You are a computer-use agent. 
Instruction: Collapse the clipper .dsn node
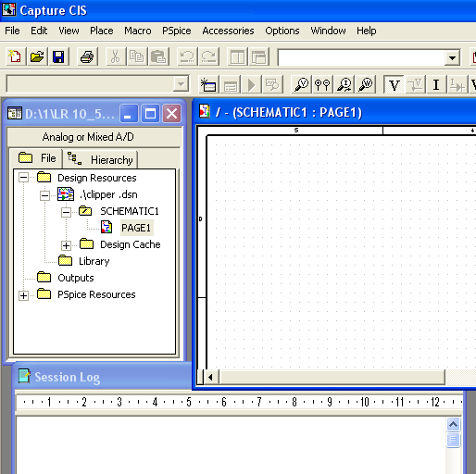coord(44,195)
